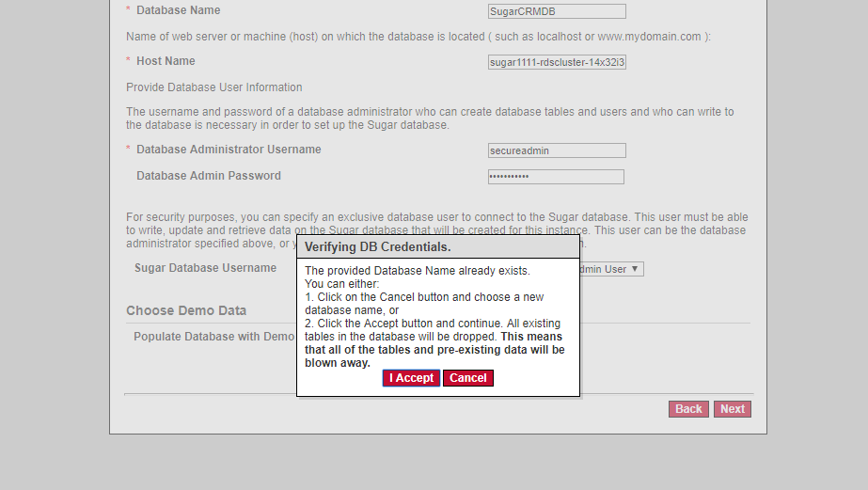Click the Database Administrator Username label
The height and width of the screenshot is (490, 868).
click(229, 150)
